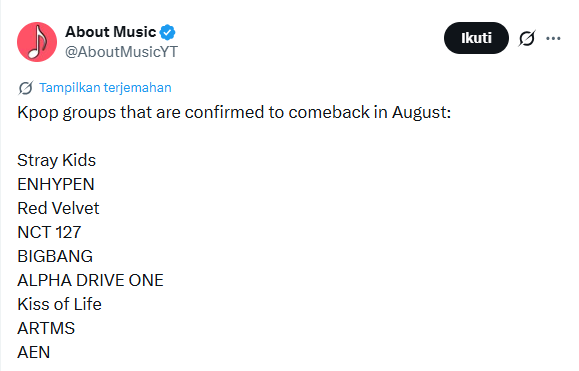Open Grok icon beside Ikuti button
Viewport: 579px width, 371px height.
click(527, 38)
